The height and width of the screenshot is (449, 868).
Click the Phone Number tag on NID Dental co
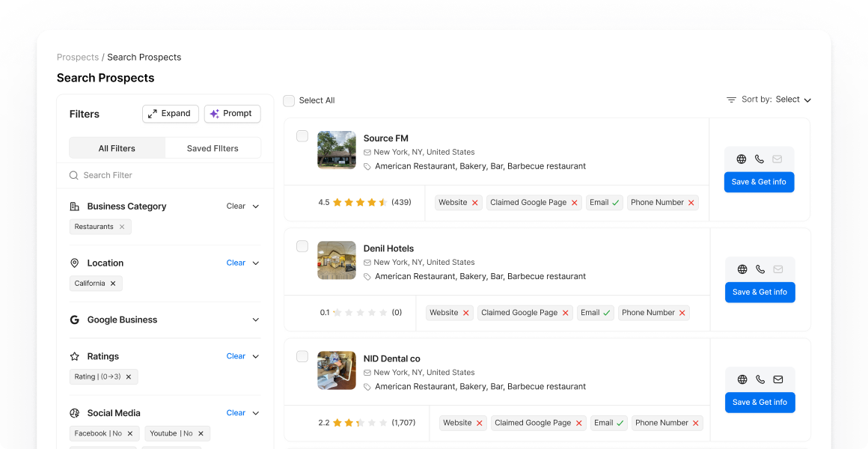coord(667,423)
